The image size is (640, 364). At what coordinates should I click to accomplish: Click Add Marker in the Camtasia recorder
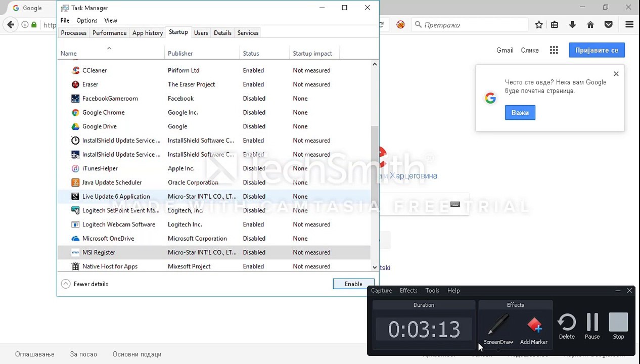534,331
